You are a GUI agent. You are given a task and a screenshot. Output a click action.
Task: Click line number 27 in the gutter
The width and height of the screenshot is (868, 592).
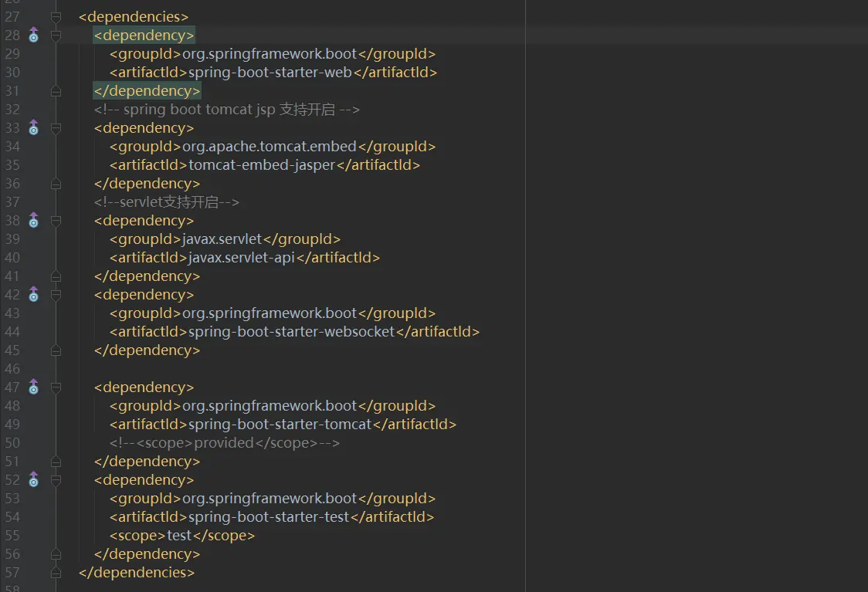[12, 17]
